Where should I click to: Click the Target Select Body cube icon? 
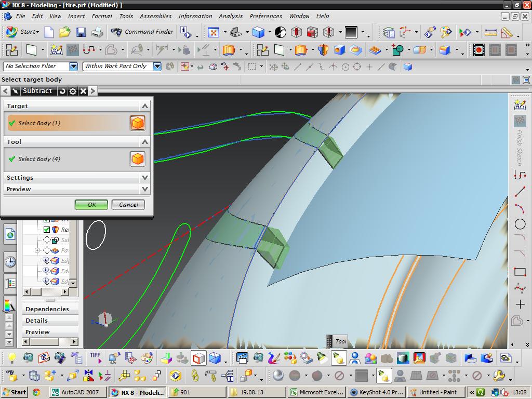137,123
